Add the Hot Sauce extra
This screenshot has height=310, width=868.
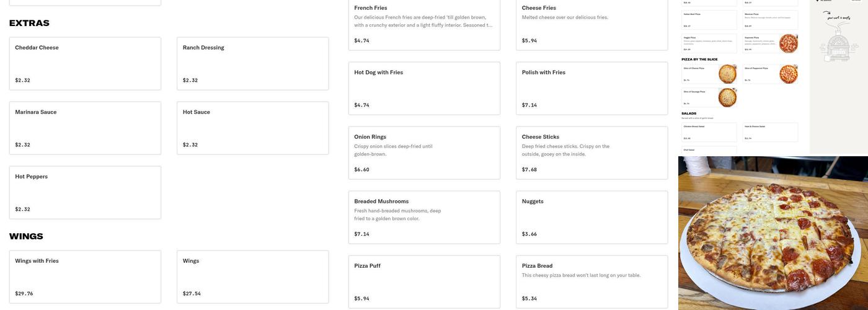252,128
